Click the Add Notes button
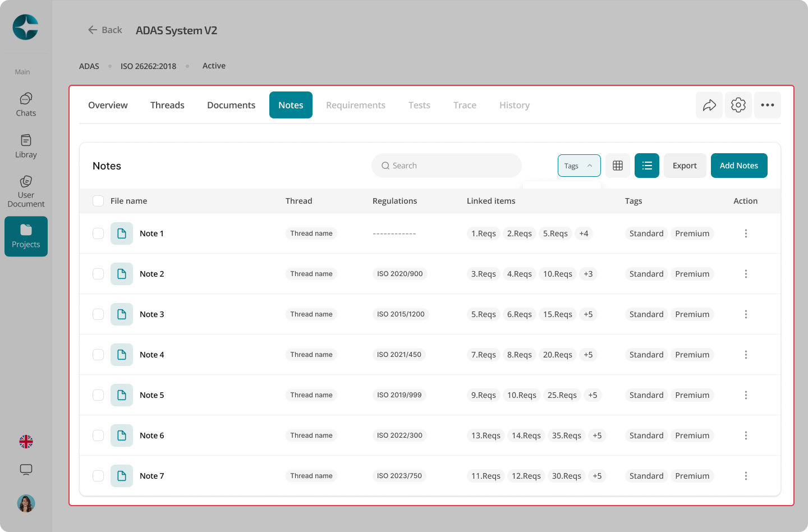This screenshot has height=532, width=808. click(739, 166)
